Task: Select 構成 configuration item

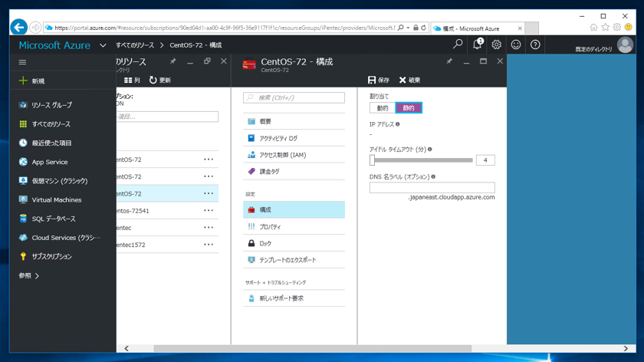Action: [294, 209]
